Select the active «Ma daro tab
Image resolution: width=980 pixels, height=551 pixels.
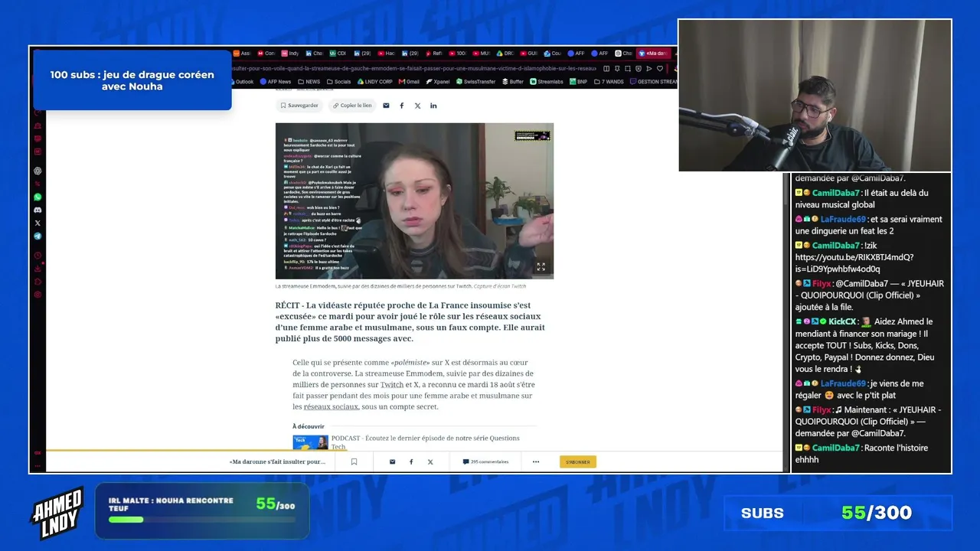coord(654,54)
